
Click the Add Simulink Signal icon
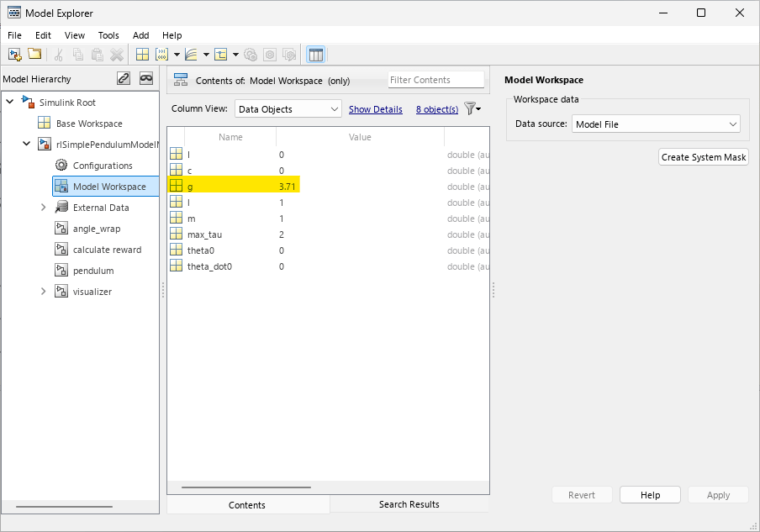tap(191, 55)
